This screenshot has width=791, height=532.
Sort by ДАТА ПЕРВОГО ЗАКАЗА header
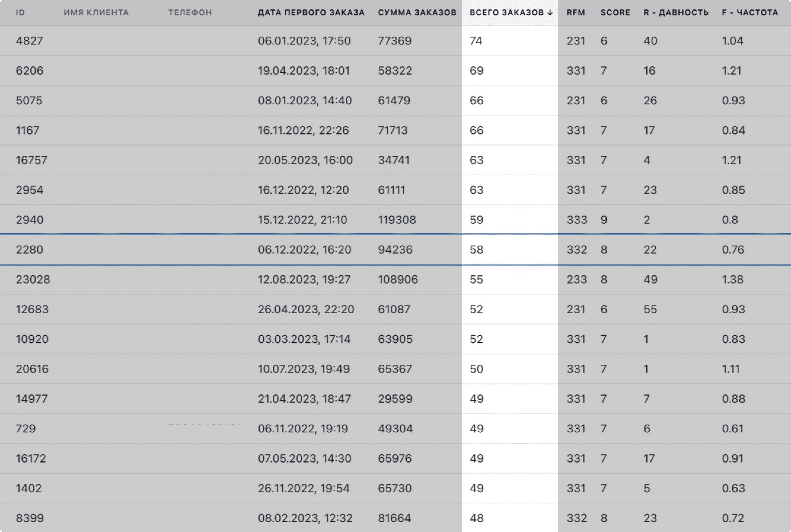coord(311,13)
